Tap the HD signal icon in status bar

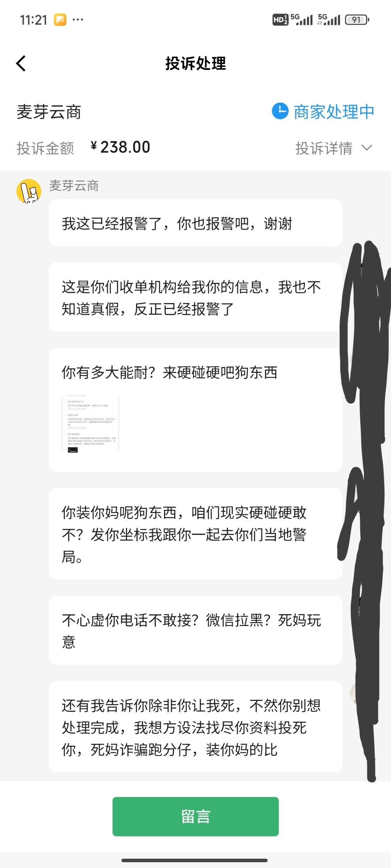[280, 20]
